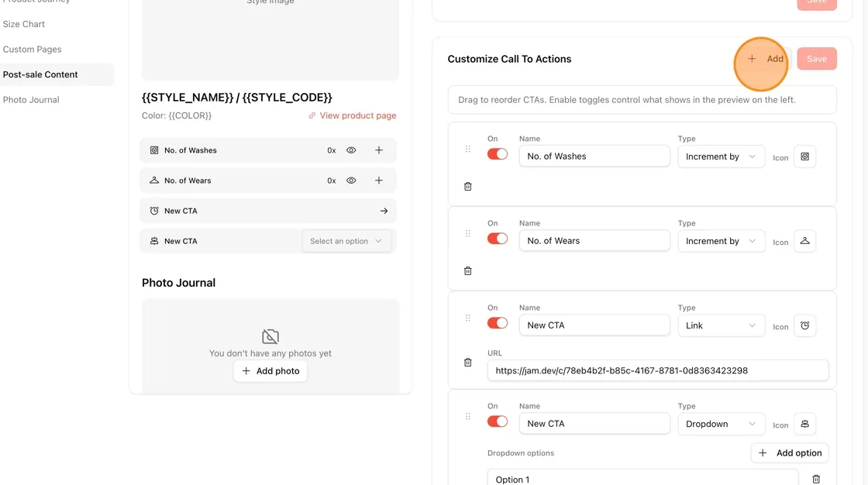The image size is (868, 485).
Task: Turn off the No. of Wears toggle
Action: 497,239
